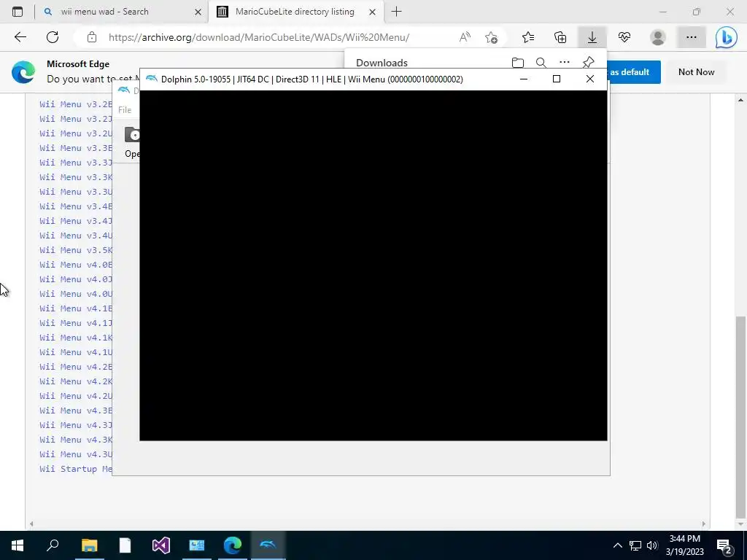The width and height of the screenshot is (747, 560).
Task: Open the Downloads folder icon
Action: pyautogui.click(x=518, y=63)
